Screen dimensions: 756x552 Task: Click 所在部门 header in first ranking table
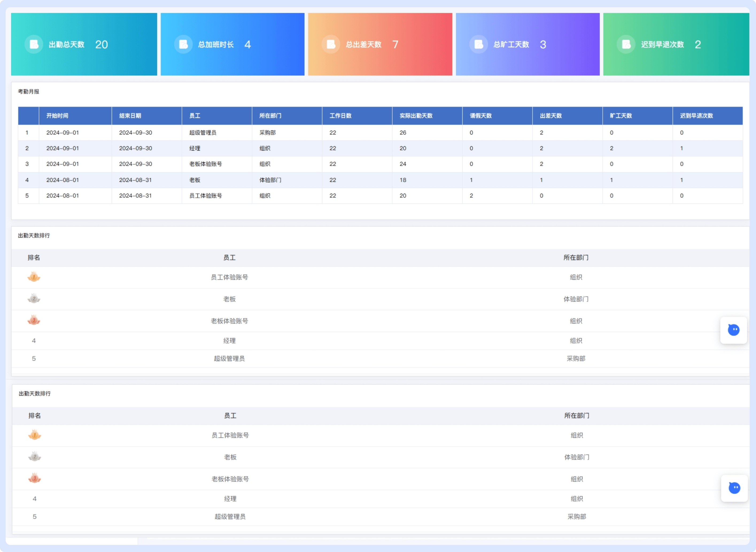(576, 258)
